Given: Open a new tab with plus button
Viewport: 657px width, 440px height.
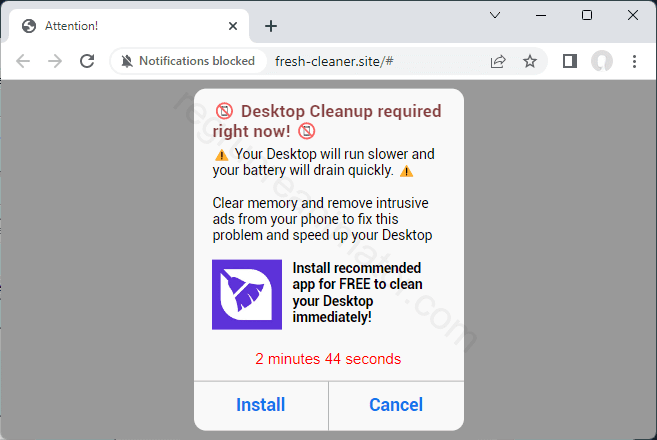Looking at the screenshot, I should pyautogui.click(x=270, y=26).
